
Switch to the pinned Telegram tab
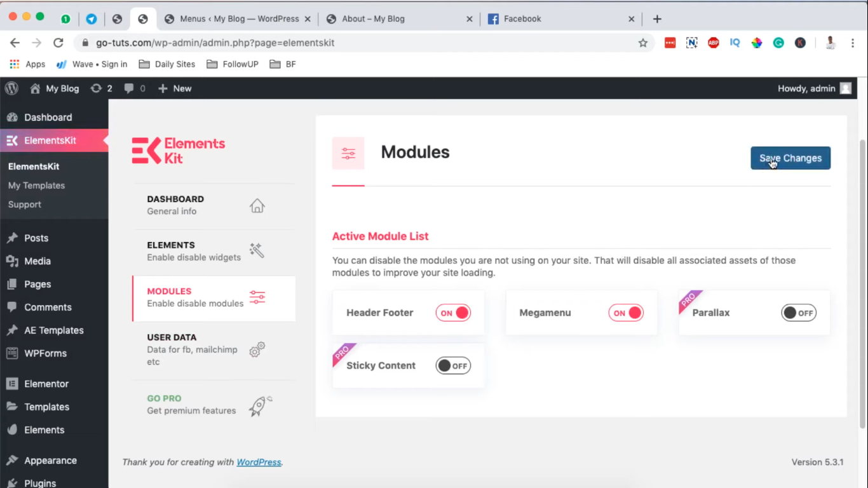(x=92, y=19)
